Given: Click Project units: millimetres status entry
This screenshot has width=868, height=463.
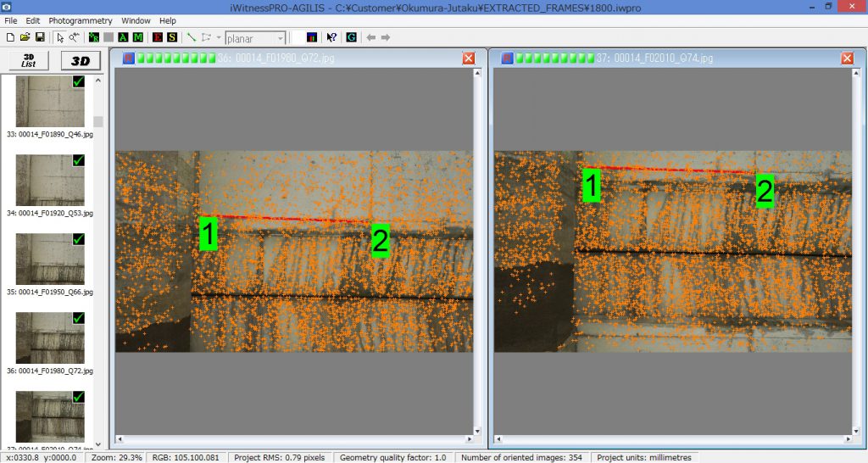Looking at the screenshot, I should (x=644, y=457).
